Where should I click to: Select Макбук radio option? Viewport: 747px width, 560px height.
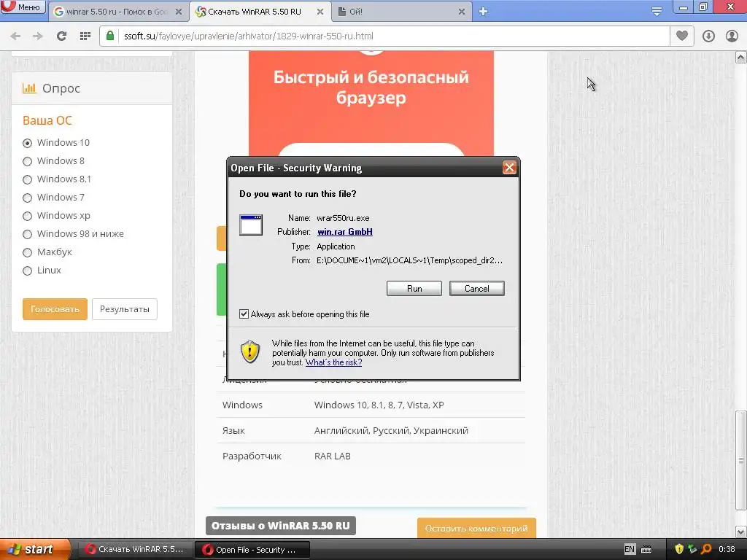point(27,252)
